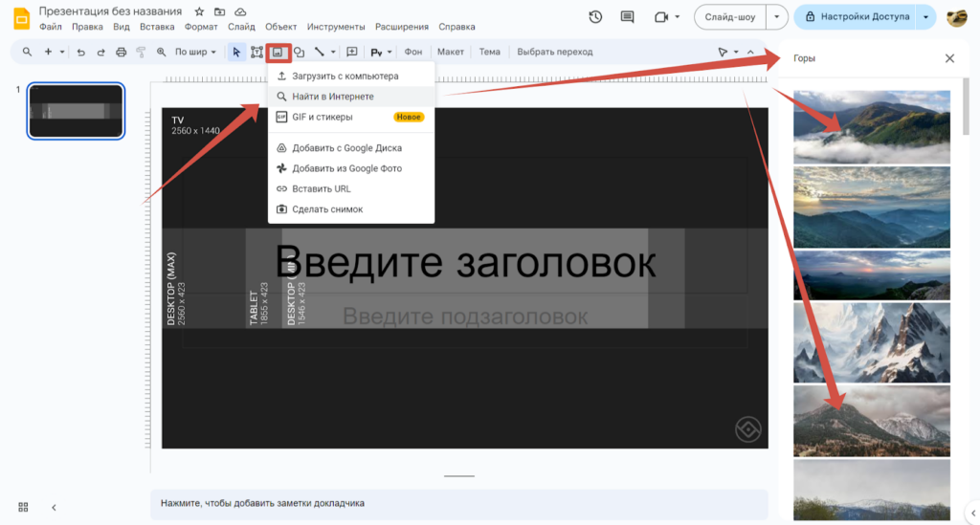Expand the side panel chevron at bottom right
The image size is (980, 525).
(x=973, y=514)
